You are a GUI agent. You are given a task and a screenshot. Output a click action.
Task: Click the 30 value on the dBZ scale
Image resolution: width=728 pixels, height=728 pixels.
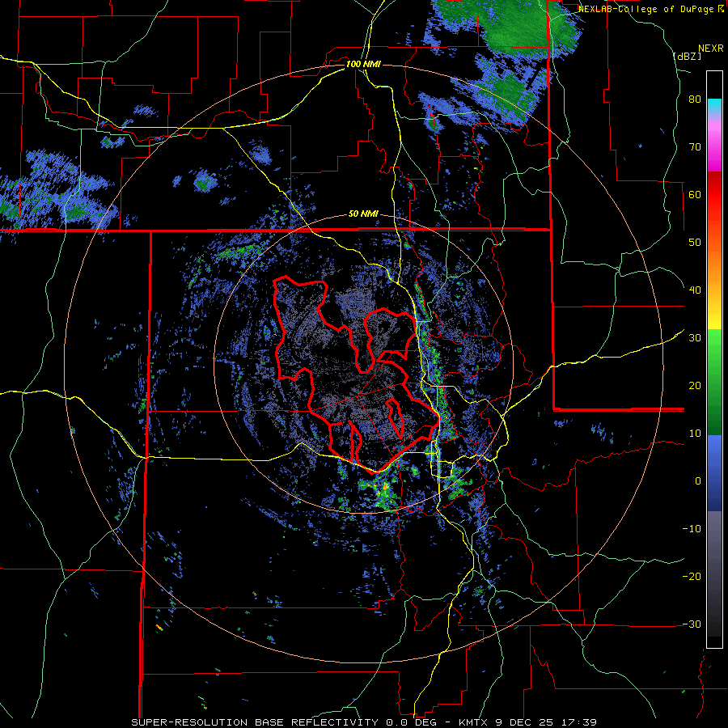coord(695,337)
